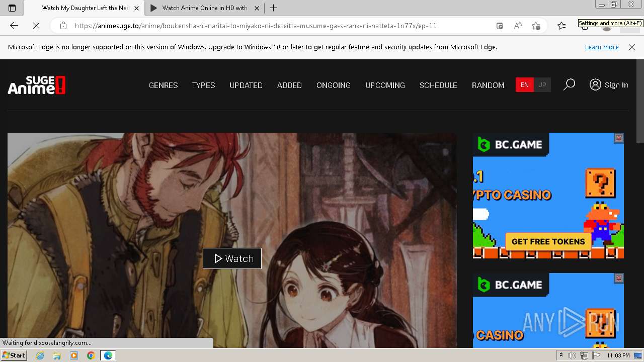Viewport: 644px width, 362px height.
Task: Close the lower BC.GAME ad
Action: [619, 278]
